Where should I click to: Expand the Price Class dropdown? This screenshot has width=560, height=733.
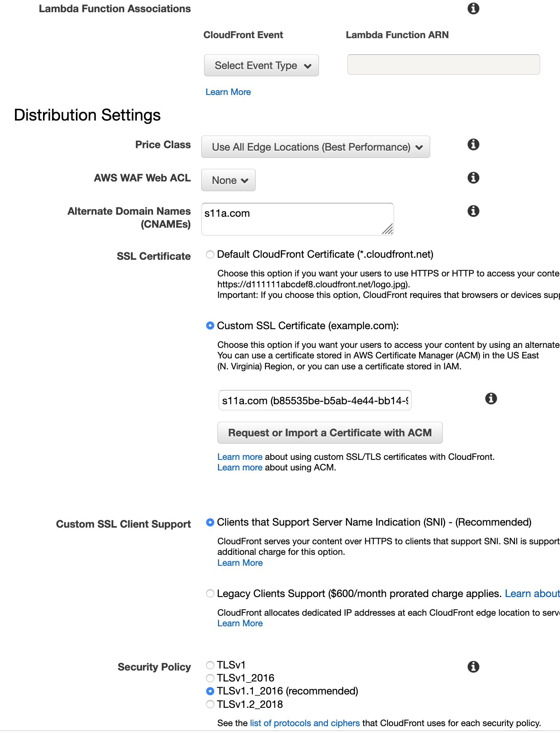coord(315,147)
